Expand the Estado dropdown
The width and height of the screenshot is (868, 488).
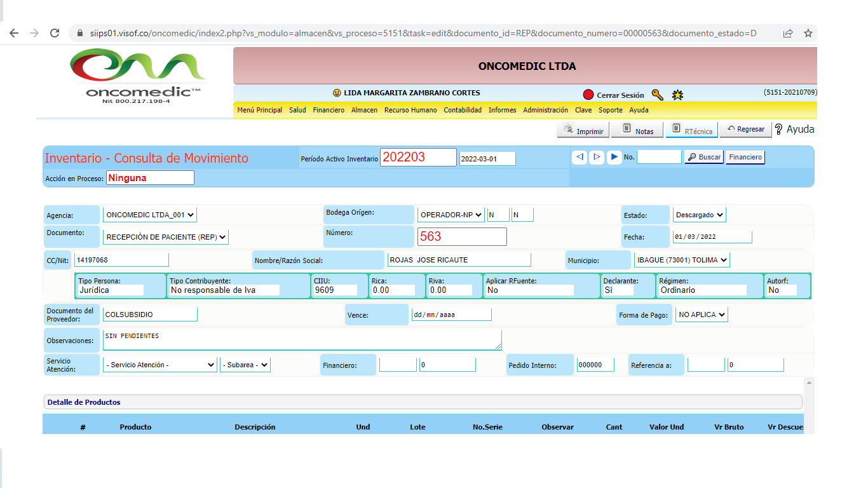pyautogui.click(x=699, y=215)
